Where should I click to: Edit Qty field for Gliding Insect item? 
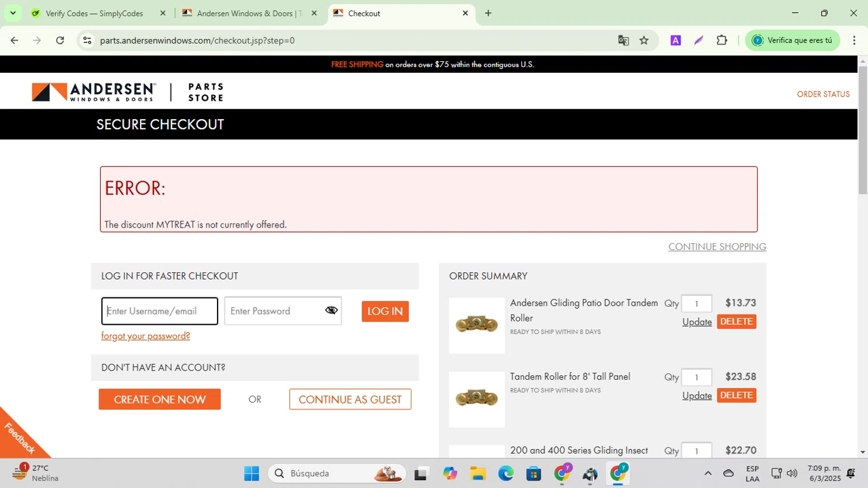click(x=696, y=450)
